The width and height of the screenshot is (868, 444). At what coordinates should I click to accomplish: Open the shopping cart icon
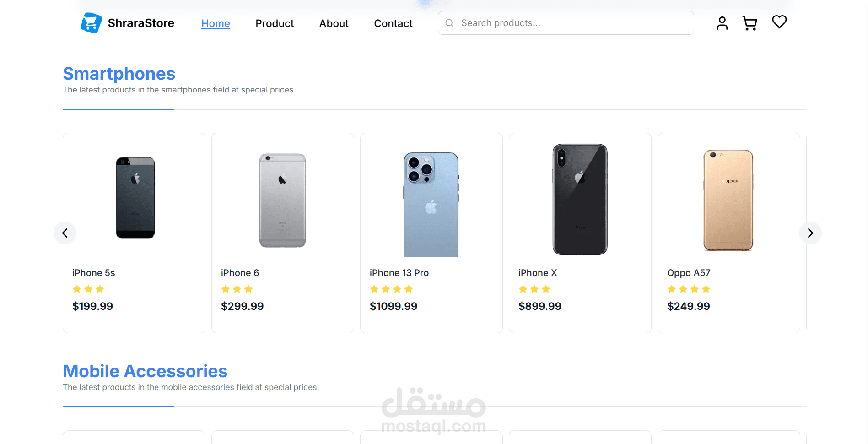pyautogui.click(x=749, y=23)
